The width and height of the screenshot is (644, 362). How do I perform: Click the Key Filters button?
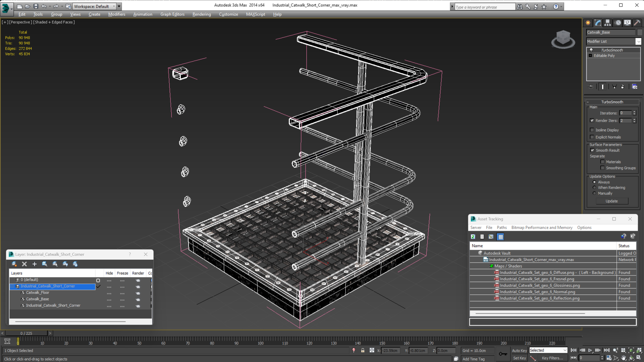(553, 358)
